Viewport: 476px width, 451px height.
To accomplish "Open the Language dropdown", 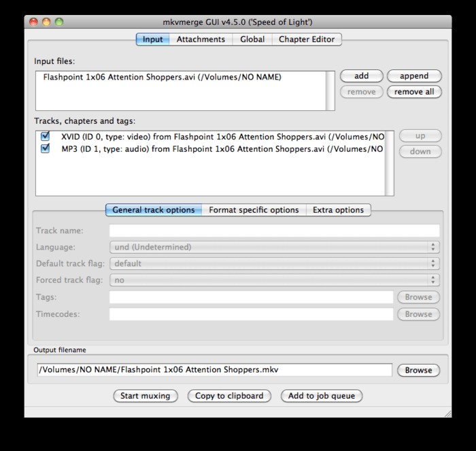I will point(275,247).
